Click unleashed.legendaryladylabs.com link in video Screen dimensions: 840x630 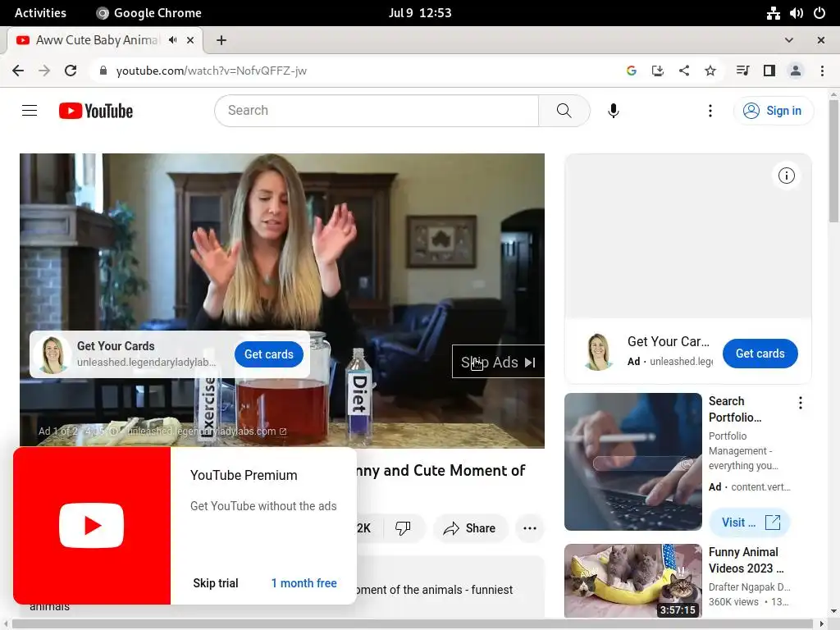[206, 431]
